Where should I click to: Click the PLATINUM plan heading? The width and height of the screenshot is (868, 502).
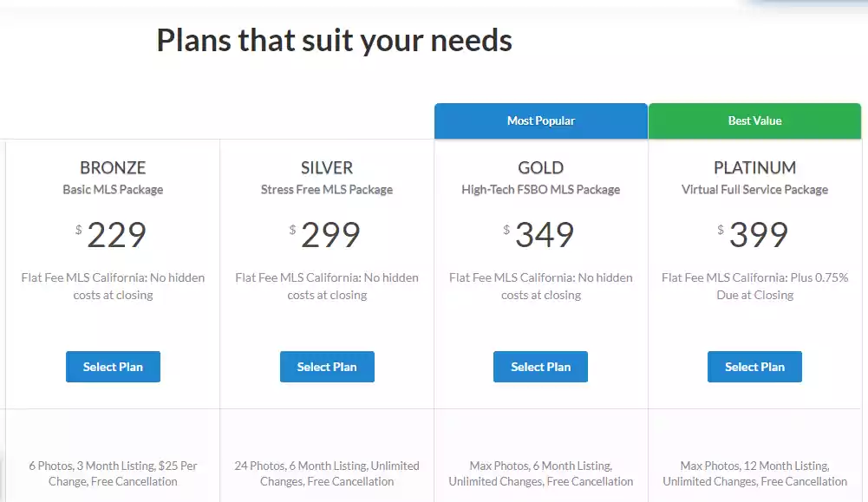click(754, 168)
